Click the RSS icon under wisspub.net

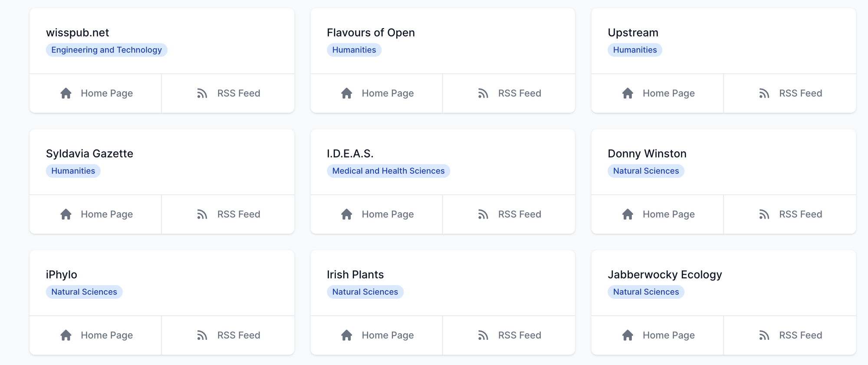point(202,93)
